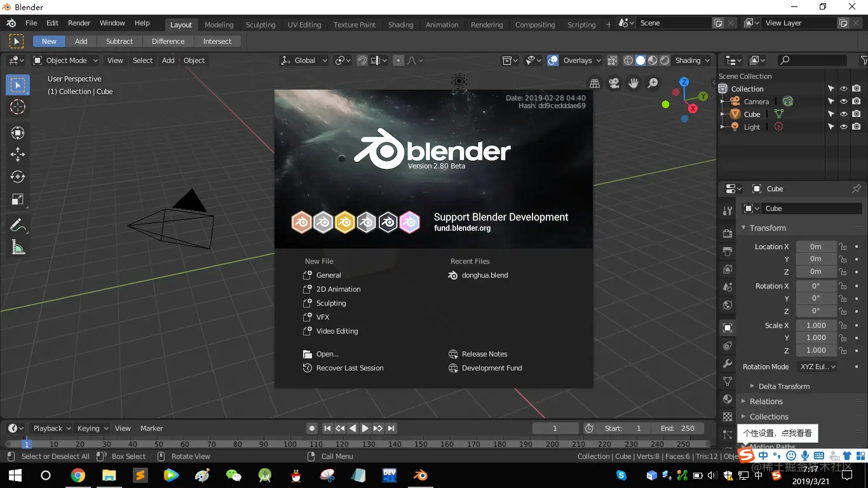The image size is (868, 488).
Task: Open the Add menu in viewport header
Action: (x=168, y=60)
